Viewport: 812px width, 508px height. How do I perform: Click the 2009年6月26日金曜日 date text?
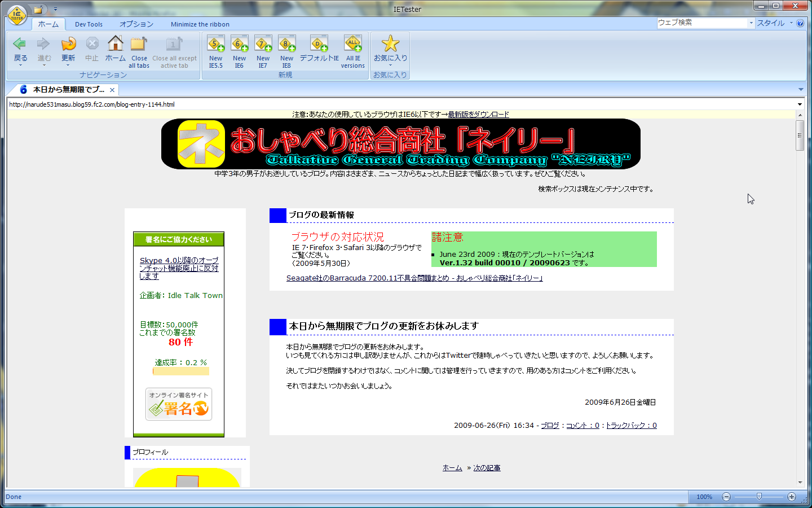pyautogui.click(x=620, y=402)
